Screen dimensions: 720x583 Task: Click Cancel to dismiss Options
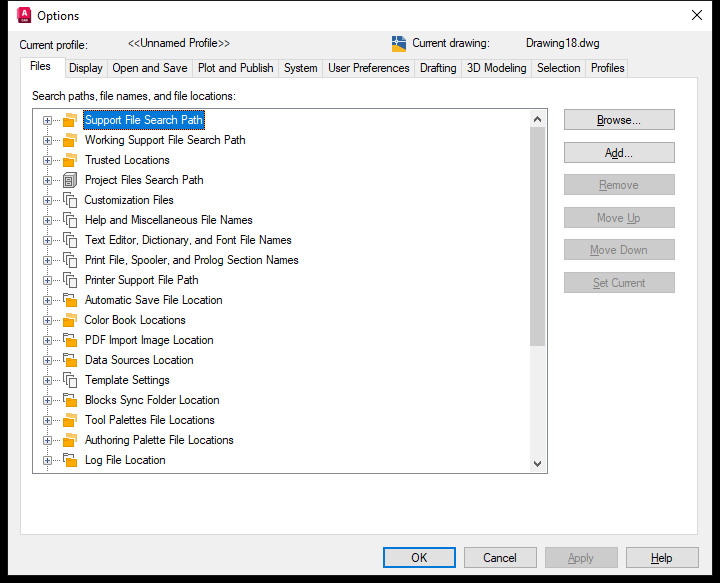coord(500,557)
